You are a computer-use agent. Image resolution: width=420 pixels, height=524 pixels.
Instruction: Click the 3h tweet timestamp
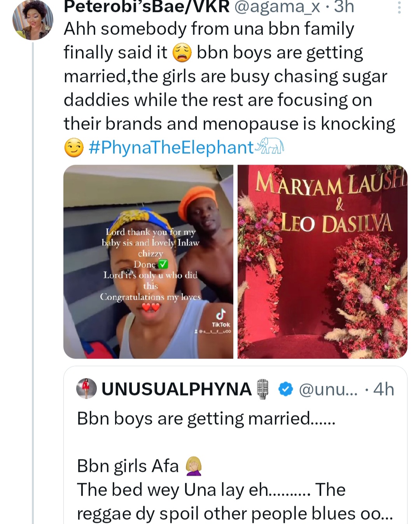344,7
